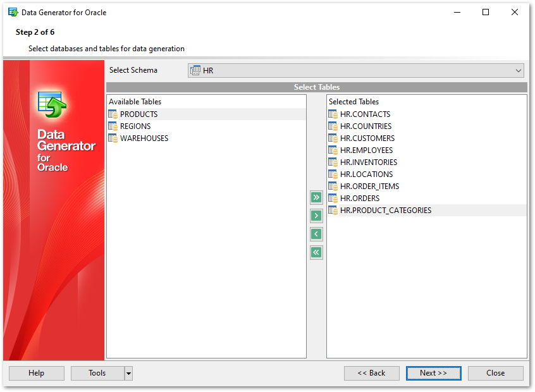Click the Close button at bottom

tap(495, 373)
